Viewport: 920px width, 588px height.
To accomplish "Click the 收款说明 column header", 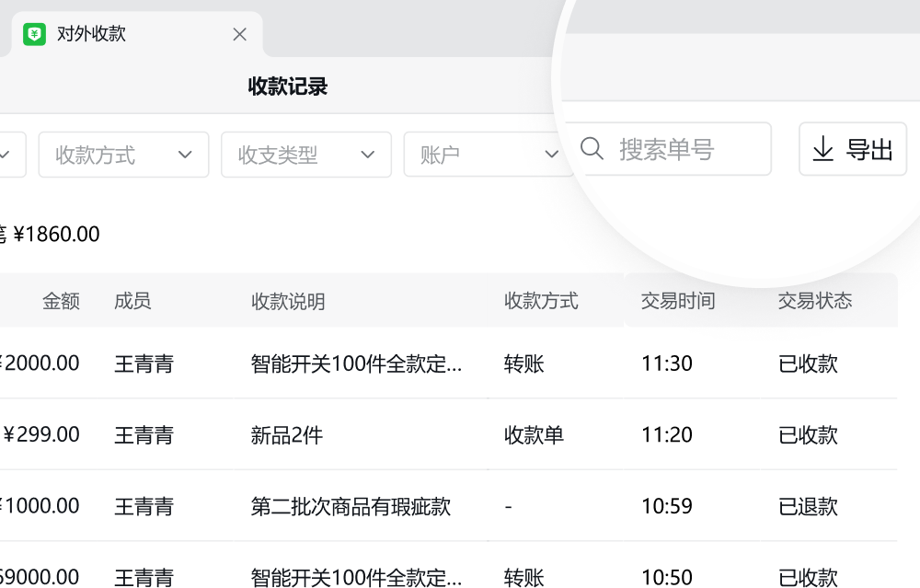I will tap(288, 301).
